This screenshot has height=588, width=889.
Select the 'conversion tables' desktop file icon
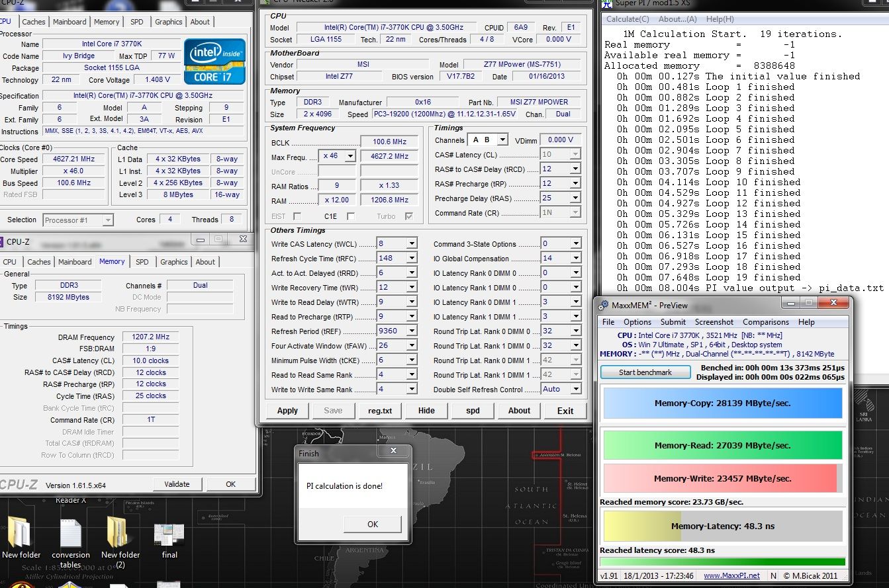[x=71, y=544]
